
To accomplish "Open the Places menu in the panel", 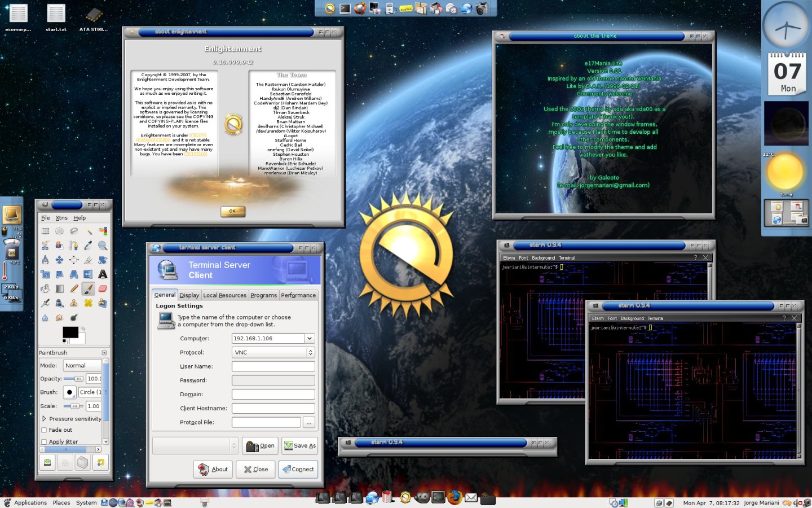I will tap(61, 502).
